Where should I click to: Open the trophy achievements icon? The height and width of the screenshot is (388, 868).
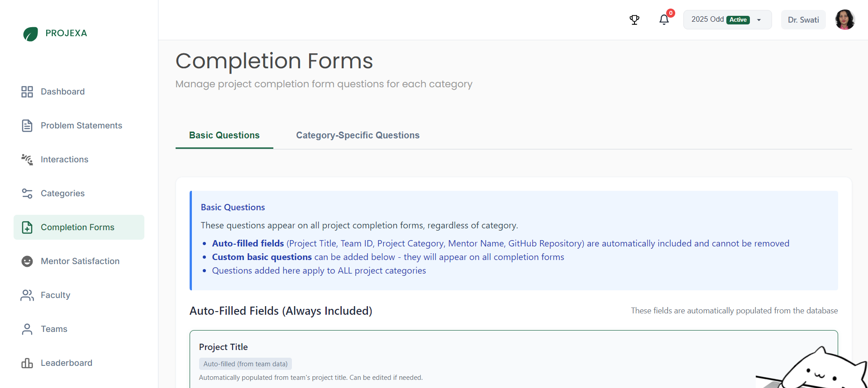point(634,20)
